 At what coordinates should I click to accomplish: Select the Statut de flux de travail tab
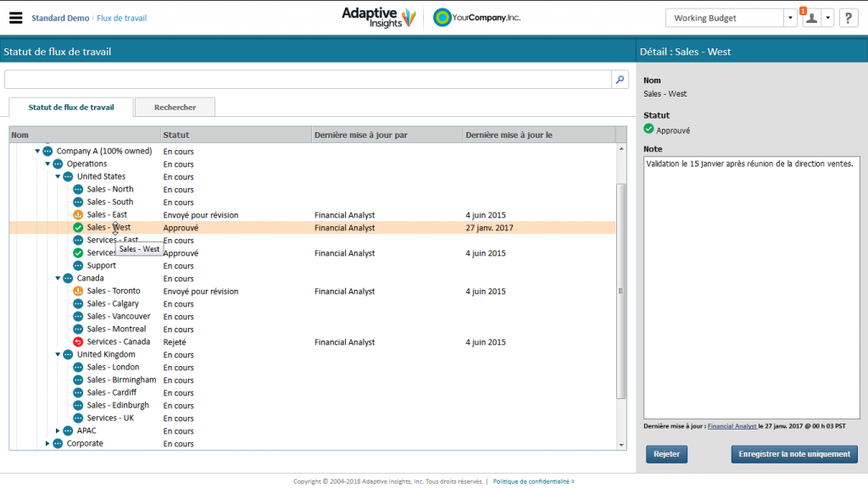click(x=69, y=108)
